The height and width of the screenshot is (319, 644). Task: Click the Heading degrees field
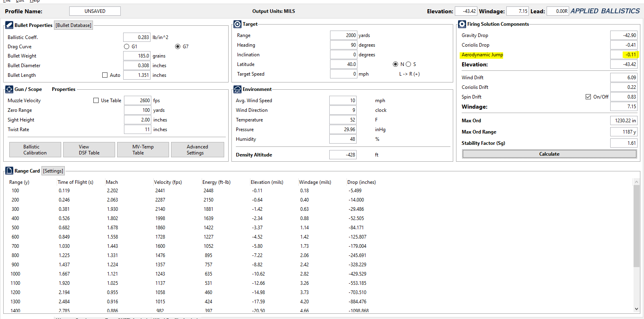pyautogui.click(x=344, y=45)
